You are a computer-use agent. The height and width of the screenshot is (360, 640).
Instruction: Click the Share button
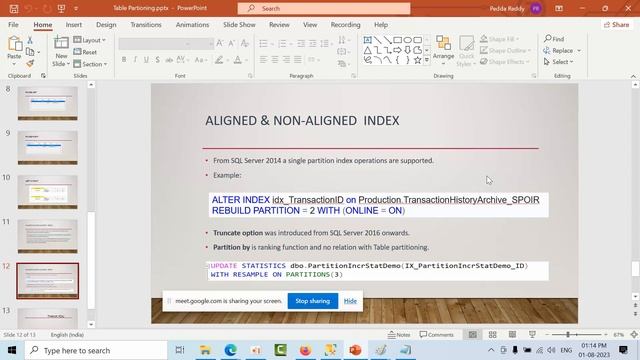[x=616, y=24]
